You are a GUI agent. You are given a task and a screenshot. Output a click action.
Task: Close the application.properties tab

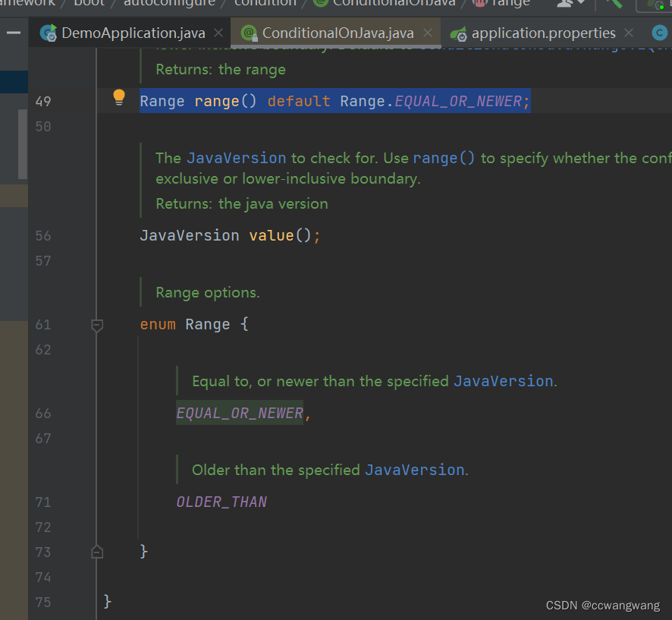pos(629,33)
